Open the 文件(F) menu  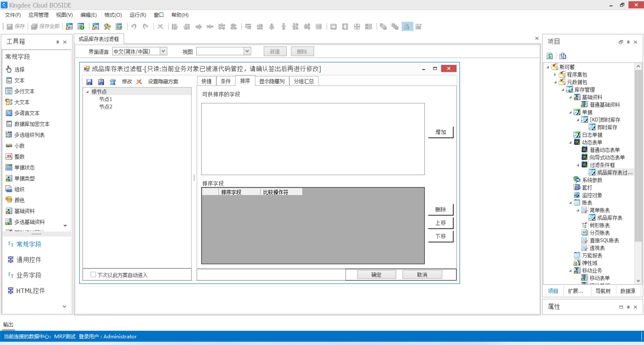pos(13,15)
